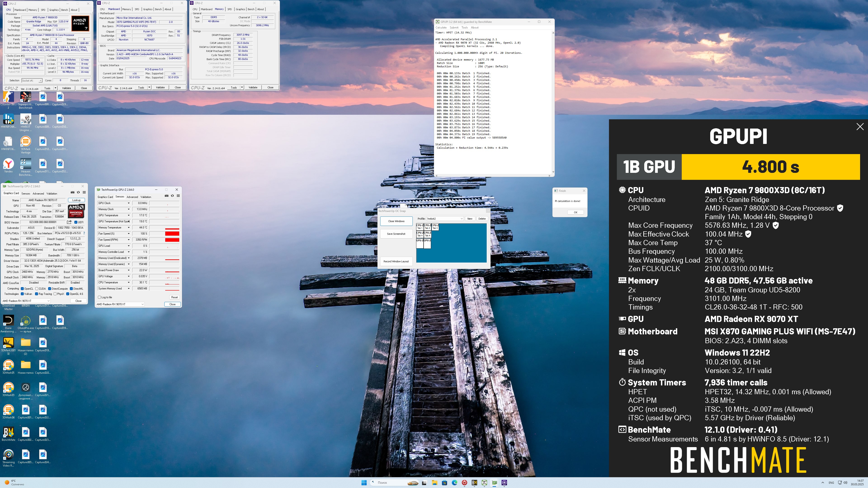Click BIOS export icon next to BIOS Version
Viewport: 868px width, 488px height.
(69, 222)
